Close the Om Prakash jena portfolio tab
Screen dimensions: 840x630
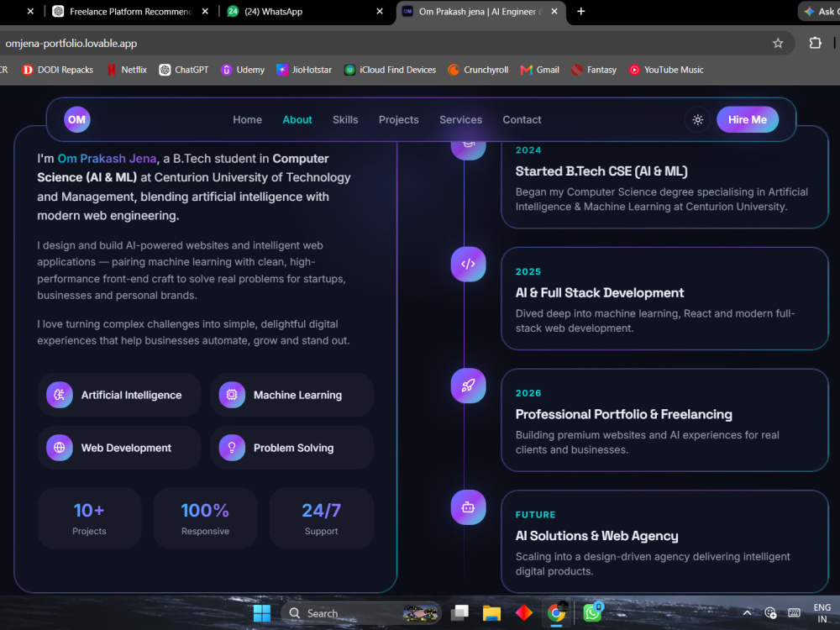click(x=554, y=11)
